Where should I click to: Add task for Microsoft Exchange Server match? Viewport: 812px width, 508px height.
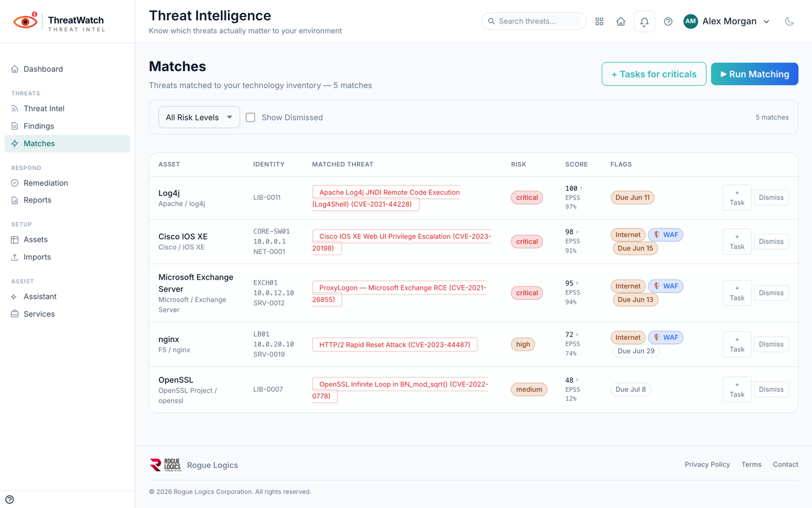737,293
